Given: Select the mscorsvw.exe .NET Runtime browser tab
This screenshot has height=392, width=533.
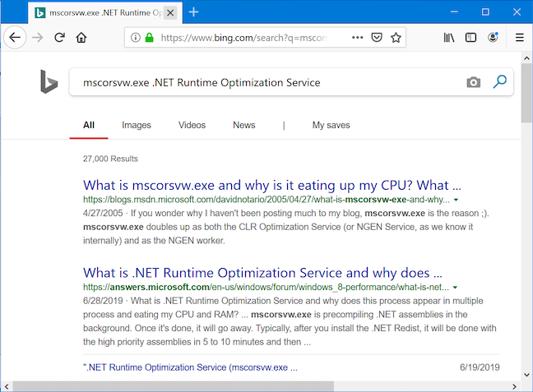Looking at the screenshot, I should tap(105, 13).
